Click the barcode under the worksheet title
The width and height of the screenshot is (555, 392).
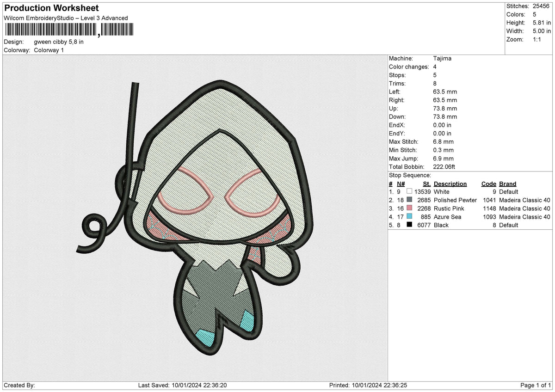point(69,30)
